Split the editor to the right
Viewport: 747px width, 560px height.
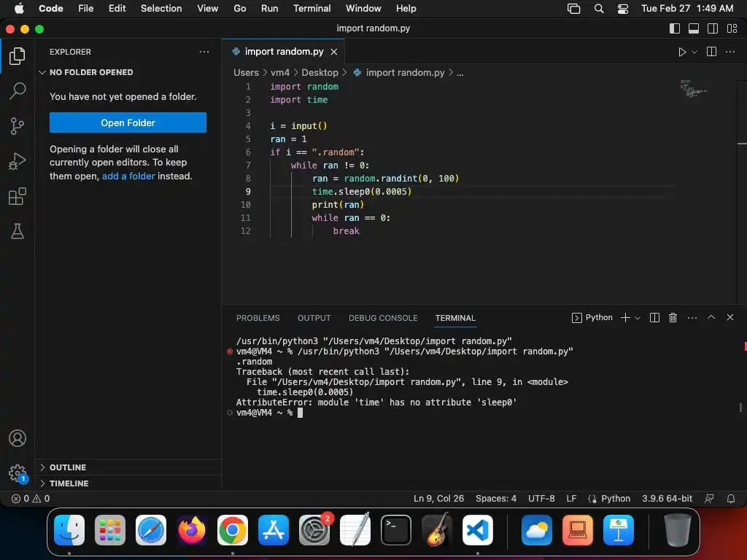711,52
